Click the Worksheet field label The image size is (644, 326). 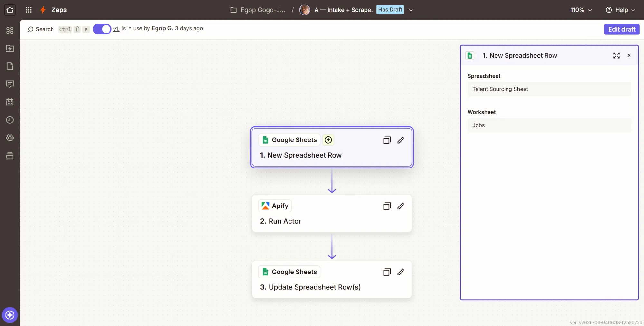[x=481, y=112]
